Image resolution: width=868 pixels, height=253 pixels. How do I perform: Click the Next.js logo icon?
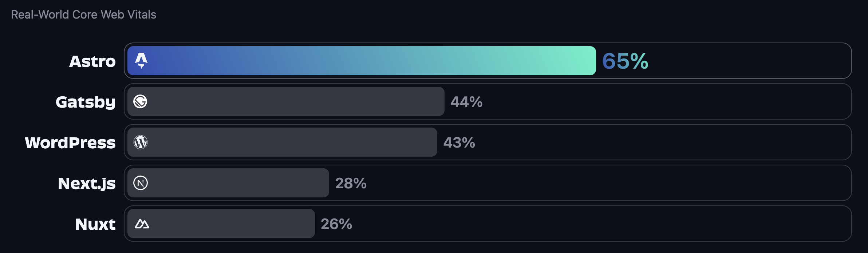pyautogui.click(x=141, y=183)
